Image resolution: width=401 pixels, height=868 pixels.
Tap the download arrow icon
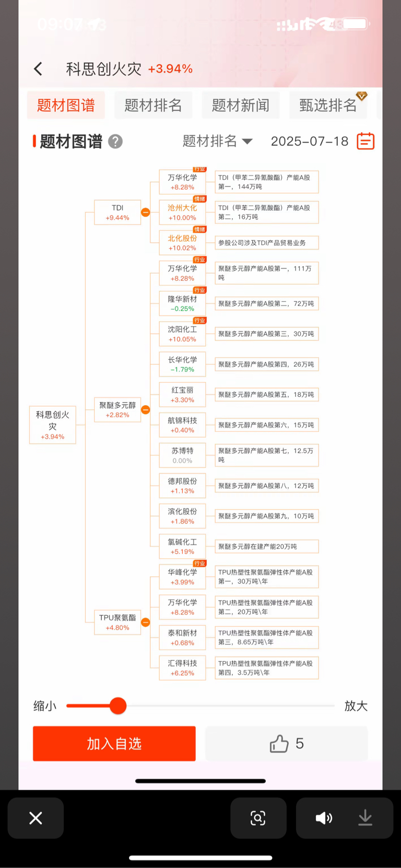pyautogui.click(x=365, y=818)
